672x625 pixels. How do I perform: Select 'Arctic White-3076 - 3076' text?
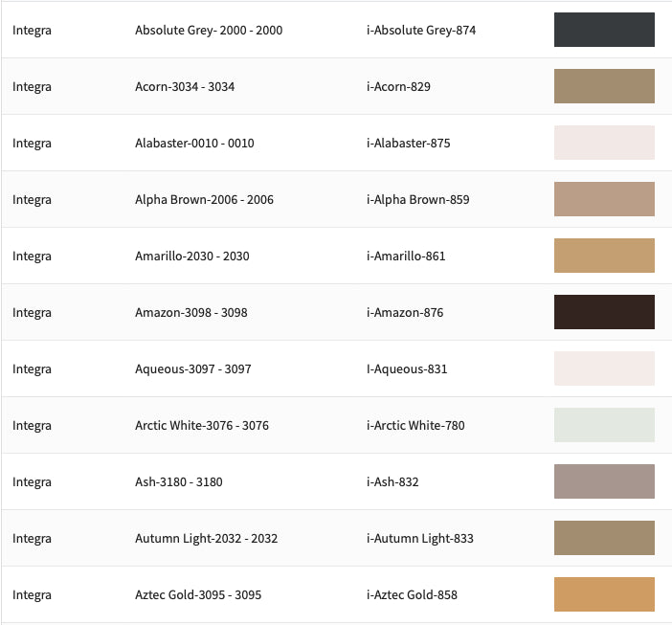coord(202,426)
